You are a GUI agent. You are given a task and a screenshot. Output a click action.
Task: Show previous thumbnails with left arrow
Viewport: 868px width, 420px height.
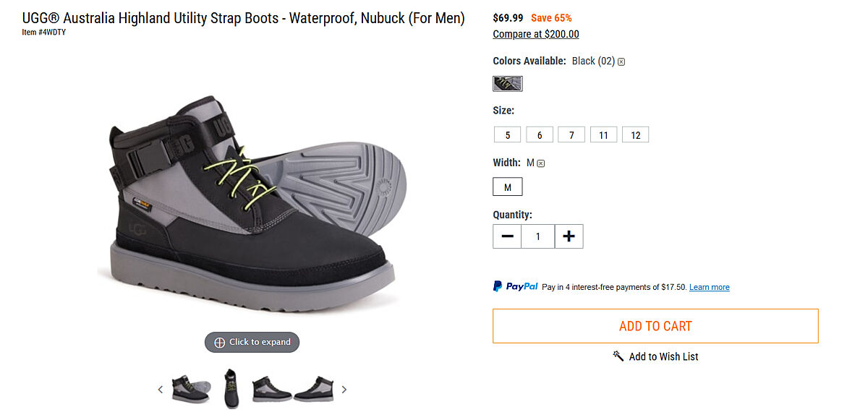(161, 390)
